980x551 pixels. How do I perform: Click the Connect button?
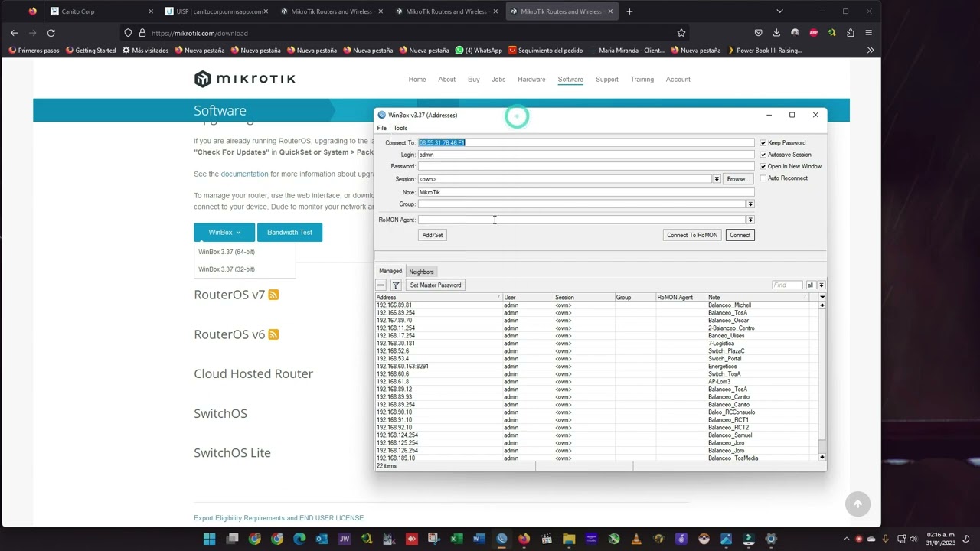(740, 235)
